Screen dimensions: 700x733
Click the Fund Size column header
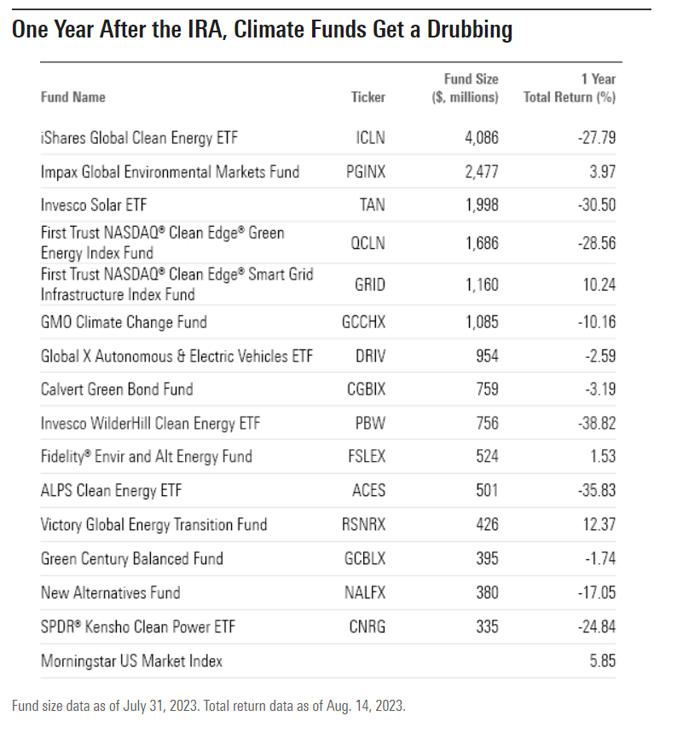click(x=465, y=89)
